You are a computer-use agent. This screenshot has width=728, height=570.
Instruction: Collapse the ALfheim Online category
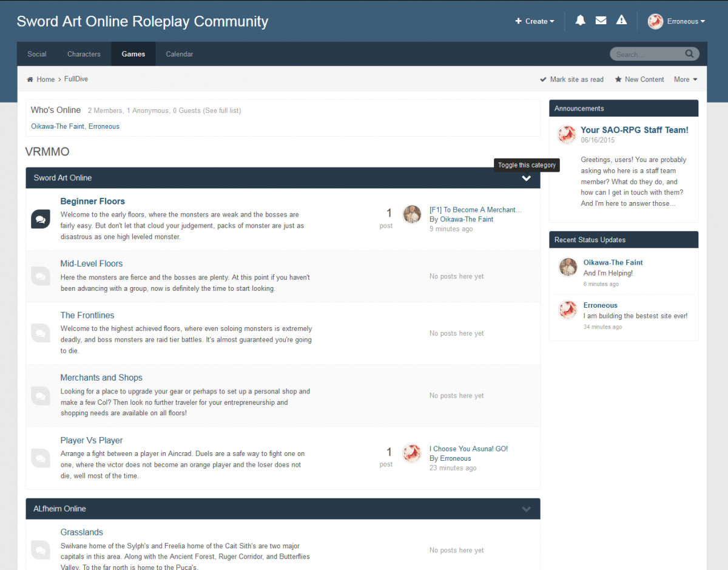[x=526, y=509]
